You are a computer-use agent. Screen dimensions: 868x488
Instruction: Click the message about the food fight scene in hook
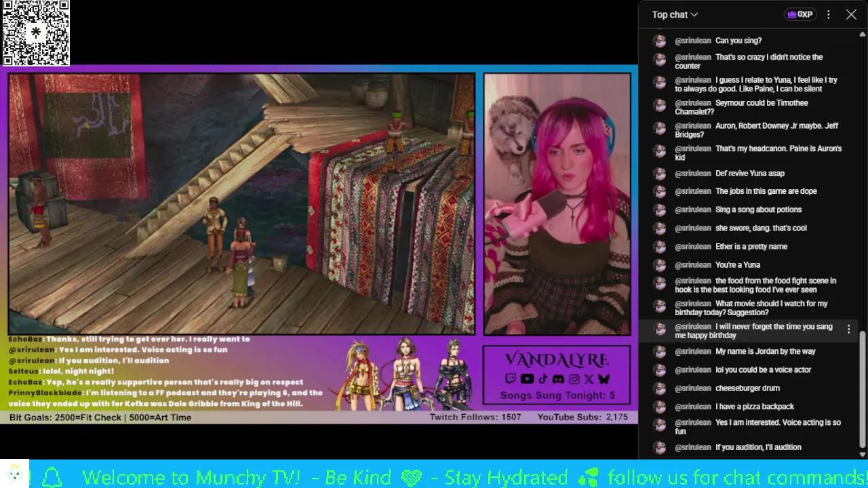[755, 285]
